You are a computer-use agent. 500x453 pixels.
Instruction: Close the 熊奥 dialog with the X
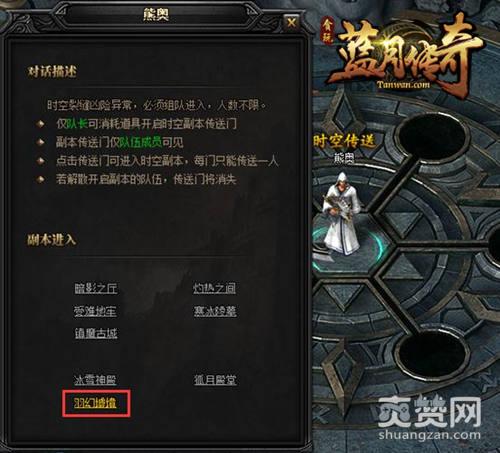pyautogui.click(x=292, y=23)
